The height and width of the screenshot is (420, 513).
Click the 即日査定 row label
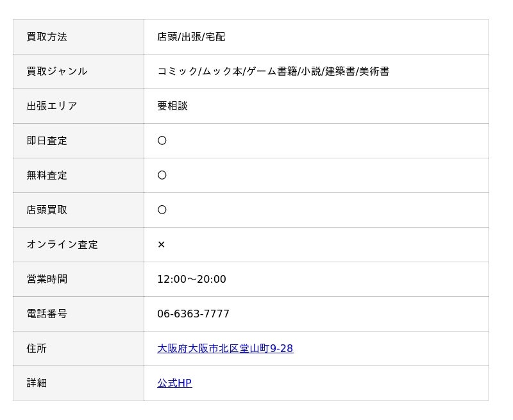click(47, 140)
